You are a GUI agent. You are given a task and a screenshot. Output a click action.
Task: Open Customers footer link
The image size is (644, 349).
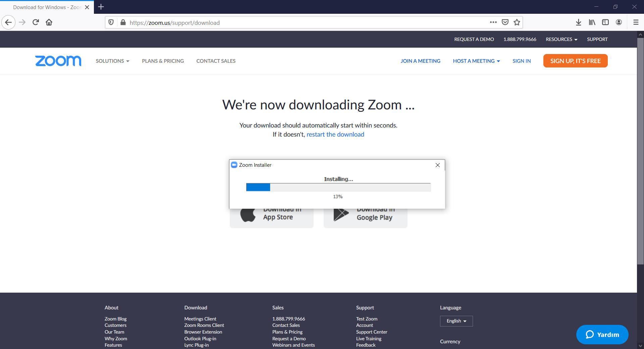point(115,325)
